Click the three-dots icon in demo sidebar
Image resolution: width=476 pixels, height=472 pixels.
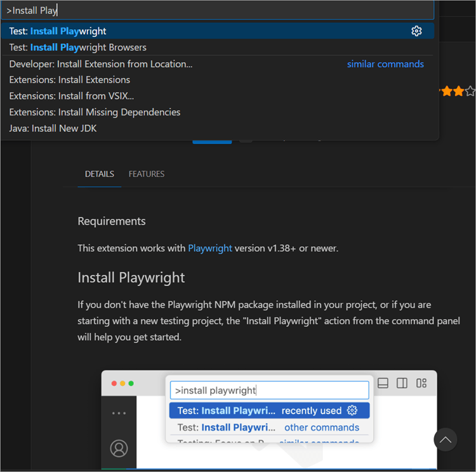tap(119, 413)
